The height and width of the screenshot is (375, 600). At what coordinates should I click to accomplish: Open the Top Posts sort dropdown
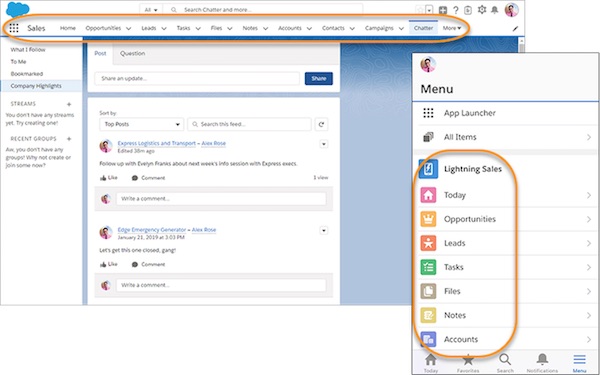[x=142, y=124]
